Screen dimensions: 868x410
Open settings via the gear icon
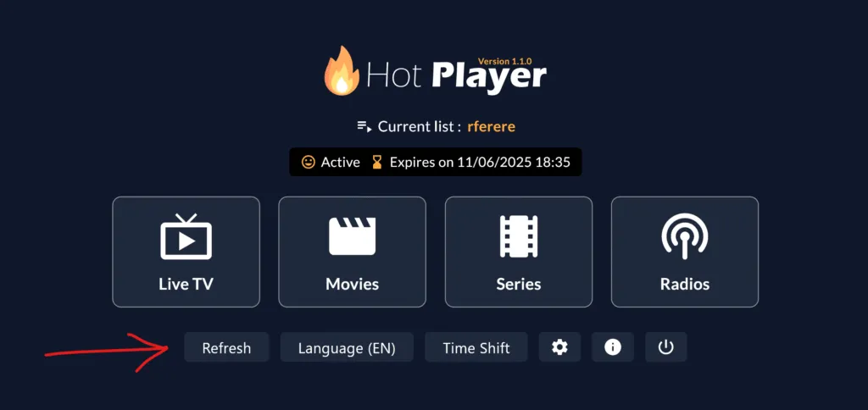559,347
